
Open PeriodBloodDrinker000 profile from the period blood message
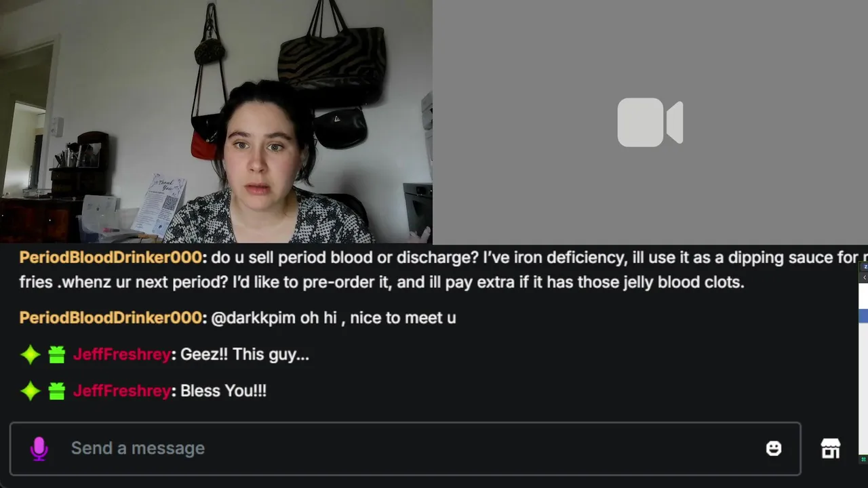coord(111,258)
